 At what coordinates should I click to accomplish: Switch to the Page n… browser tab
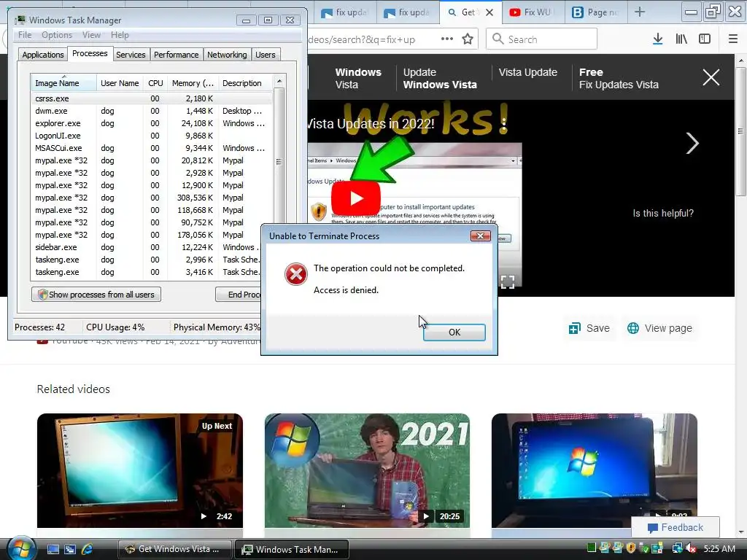pyautogui.click(x=597, y=12)
